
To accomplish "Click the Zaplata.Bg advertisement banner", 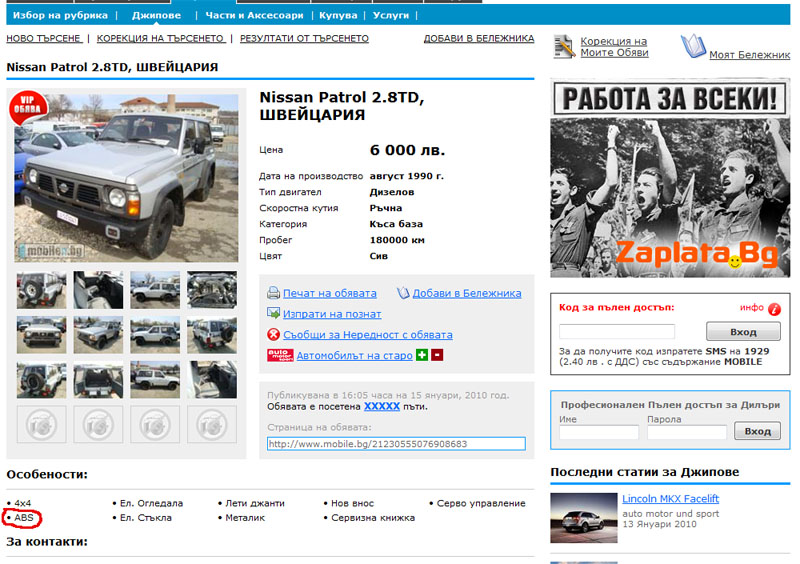I will 670,178.
